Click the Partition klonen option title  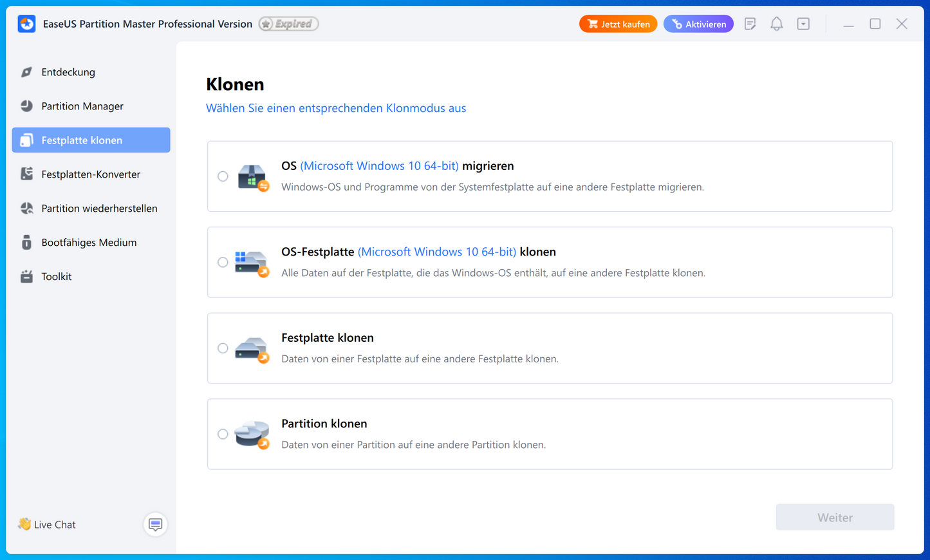(324, 424)
